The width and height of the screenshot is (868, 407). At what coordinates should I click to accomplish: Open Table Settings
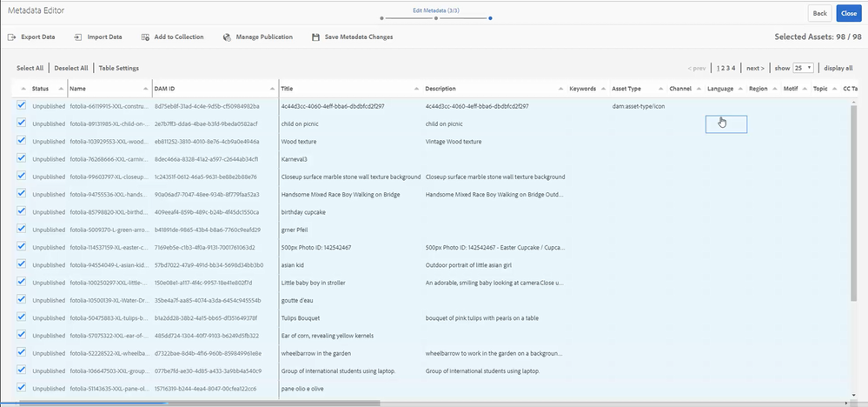118,68
